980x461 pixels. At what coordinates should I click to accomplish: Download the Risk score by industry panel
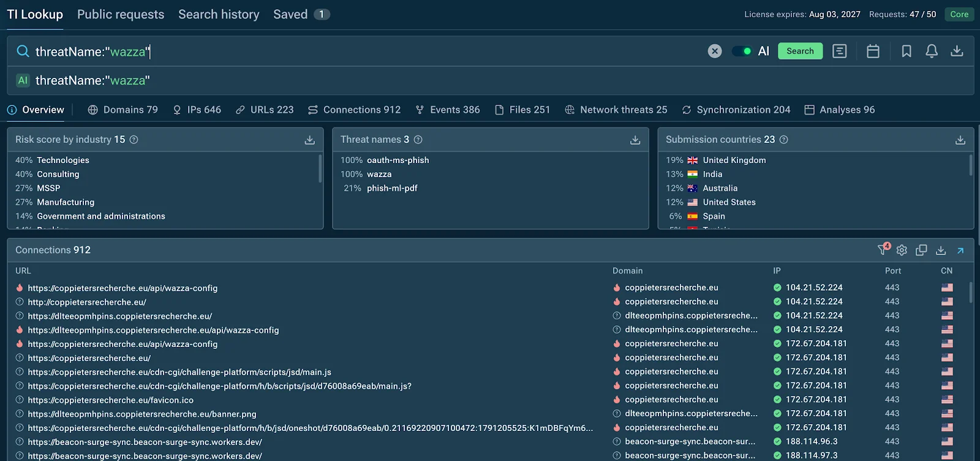pos(310,140)
